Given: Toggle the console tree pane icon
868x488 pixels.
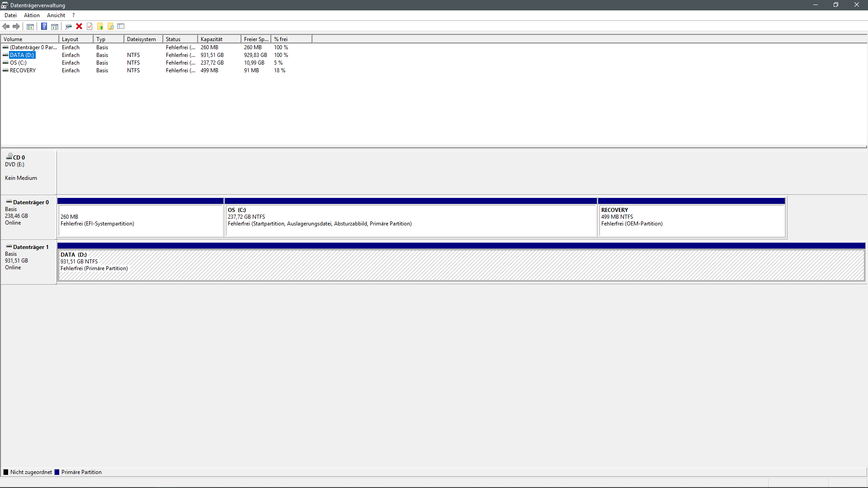Looking at the screenshot, I should pos(30,26).
